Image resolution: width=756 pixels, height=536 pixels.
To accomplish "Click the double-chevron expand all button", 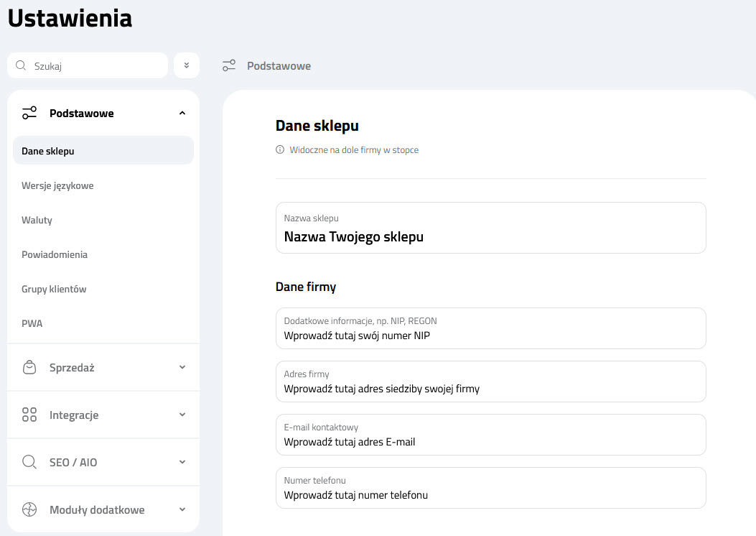I will coord(187,65).
